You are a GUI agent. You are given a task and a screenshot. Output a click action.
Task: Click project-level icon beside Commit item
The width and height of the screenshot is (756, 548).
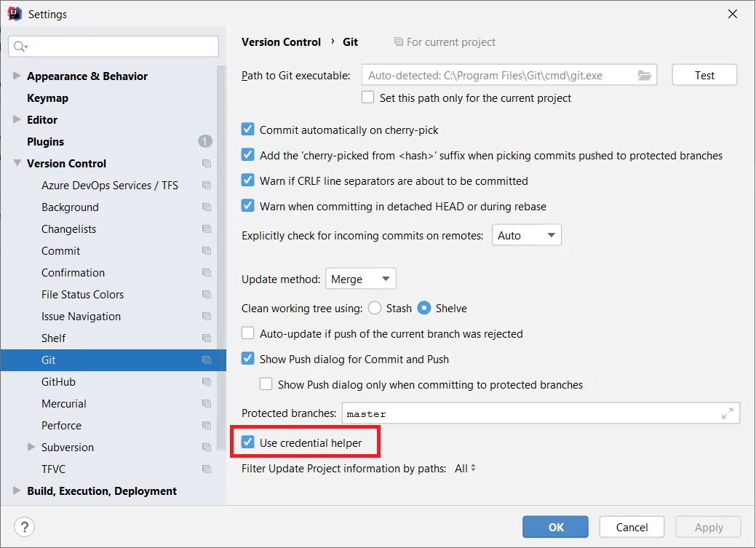point(207,251)
